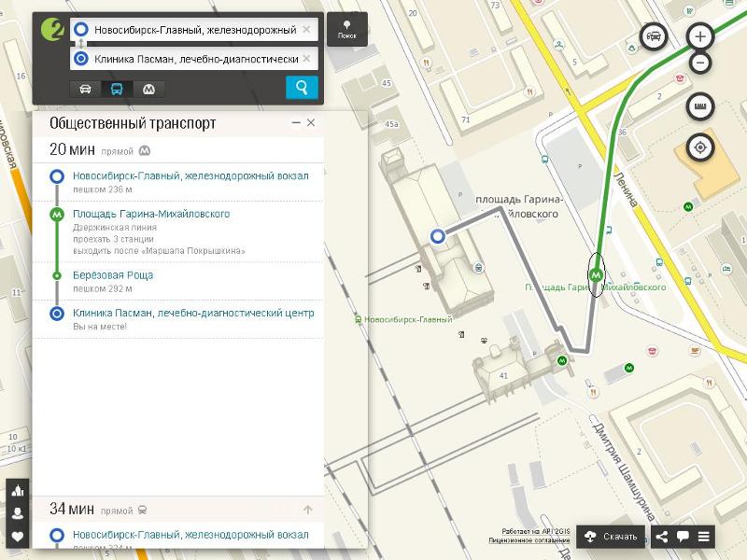
Task: Open the user profile sidebar icon
Action: click(x=18, y=513)
